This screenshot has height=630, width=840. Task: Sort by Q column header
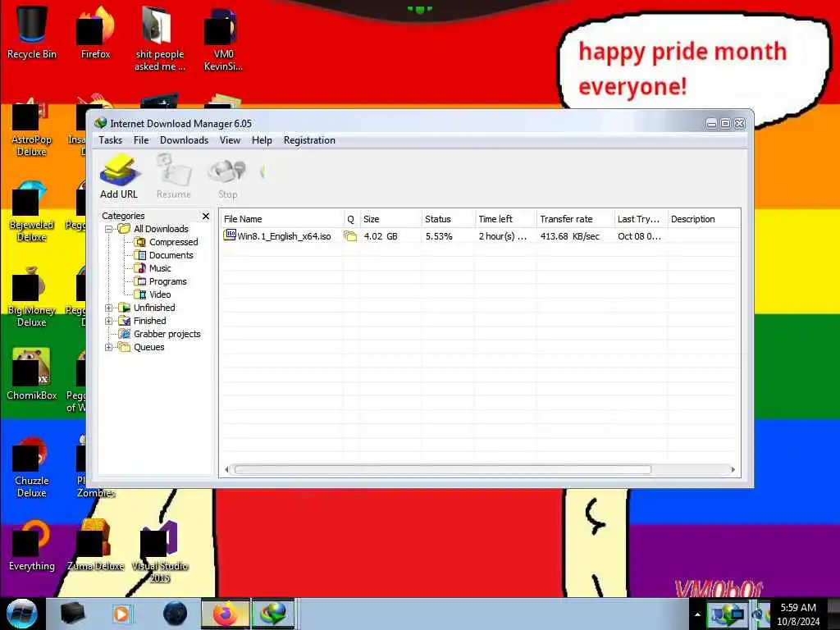[x=351, y=219]
